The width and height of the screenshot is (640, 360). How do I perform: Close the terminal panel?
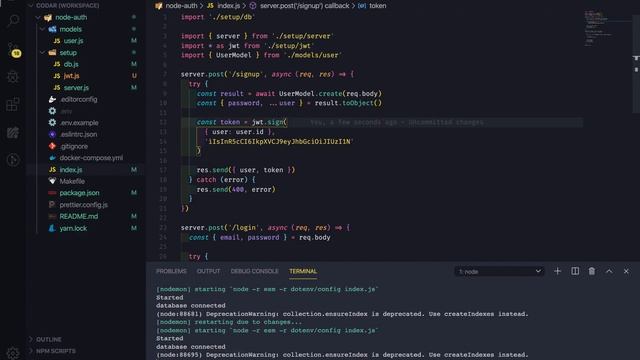pos(626,271)
